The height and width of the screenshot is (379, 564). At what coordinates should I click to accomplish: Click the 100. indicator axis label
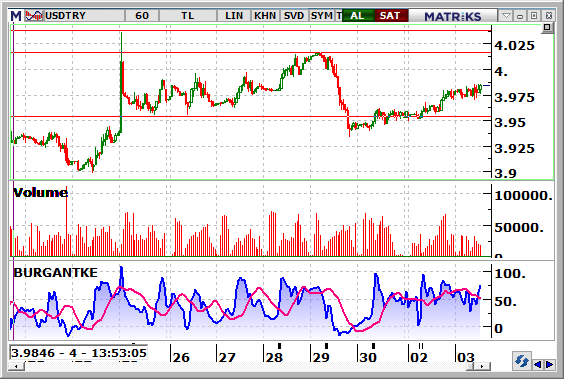[510, 274]
